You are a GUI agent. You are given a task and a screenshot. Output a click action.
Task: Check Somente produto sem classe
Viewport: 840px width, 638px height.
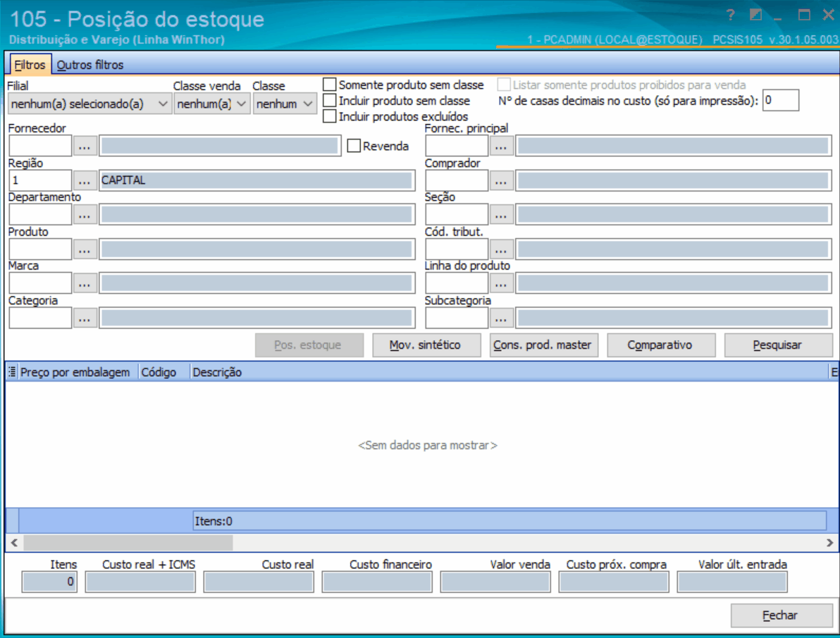(x=330, y=85)
